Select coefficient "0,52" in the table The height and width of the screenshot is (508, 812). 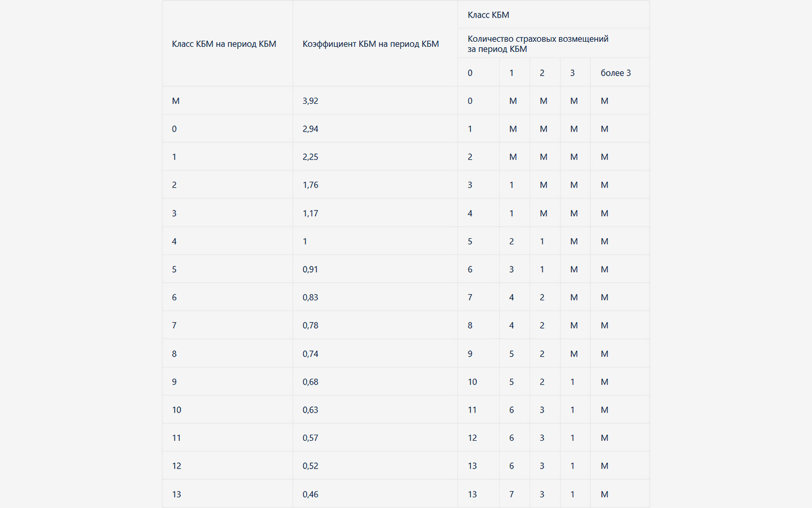[x=310, y=466]
